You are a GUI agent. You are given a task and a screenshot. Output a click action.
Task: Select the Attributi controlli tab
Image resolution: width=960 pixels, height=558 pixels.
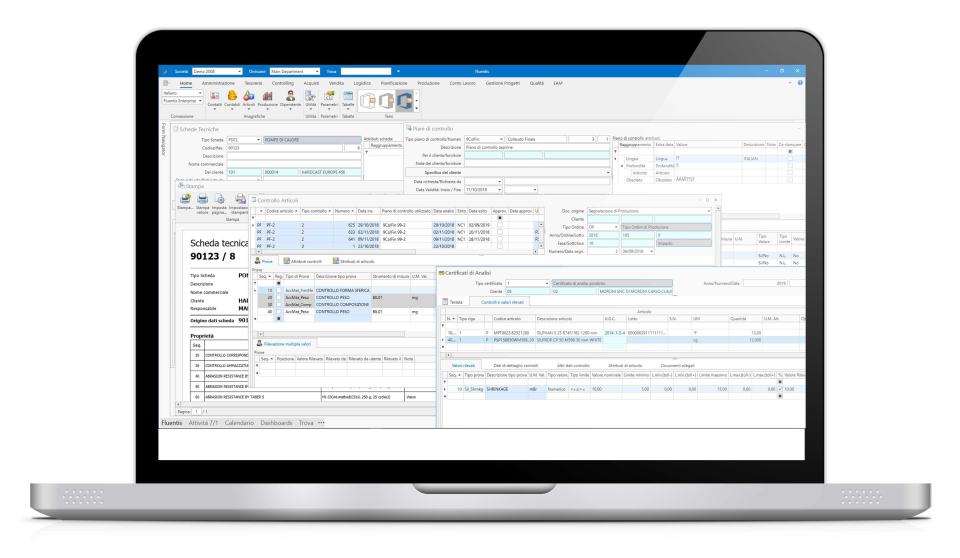click(302, 262)
